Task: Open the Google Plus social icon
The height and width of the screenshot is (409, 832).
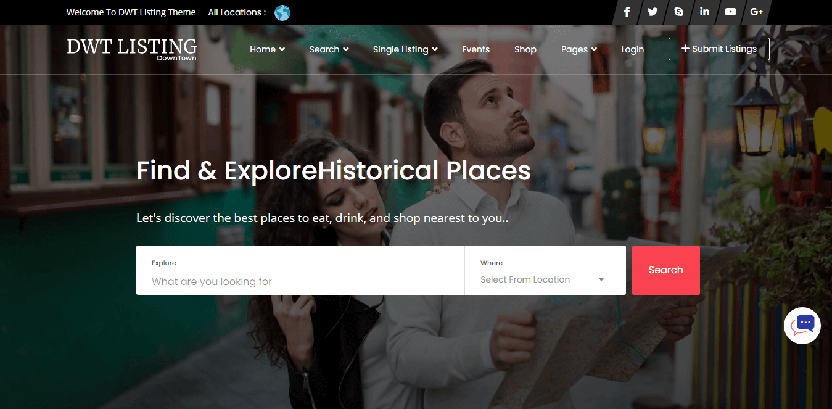Action: coord(757,12)
